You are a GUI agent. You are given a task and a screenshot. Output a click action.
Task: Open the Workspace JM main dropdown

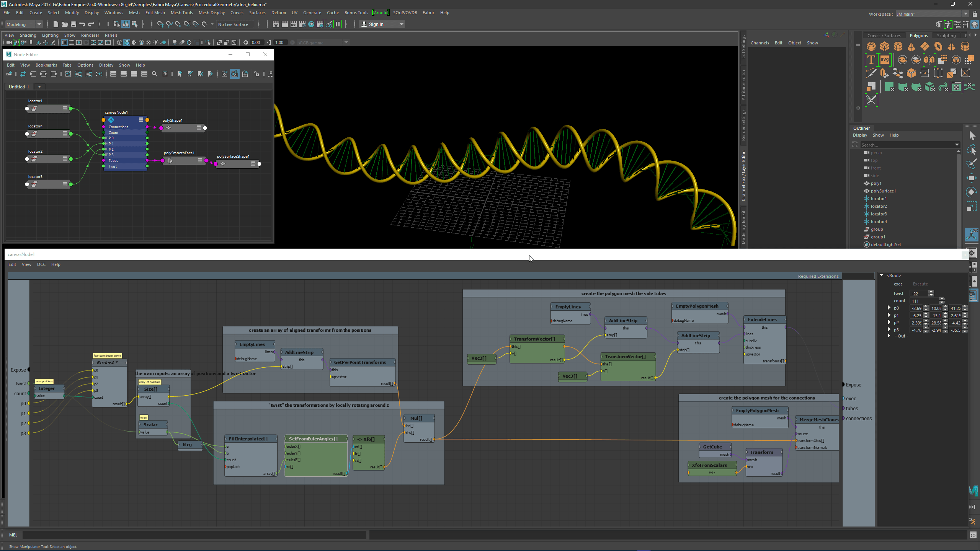coord(965,14)
